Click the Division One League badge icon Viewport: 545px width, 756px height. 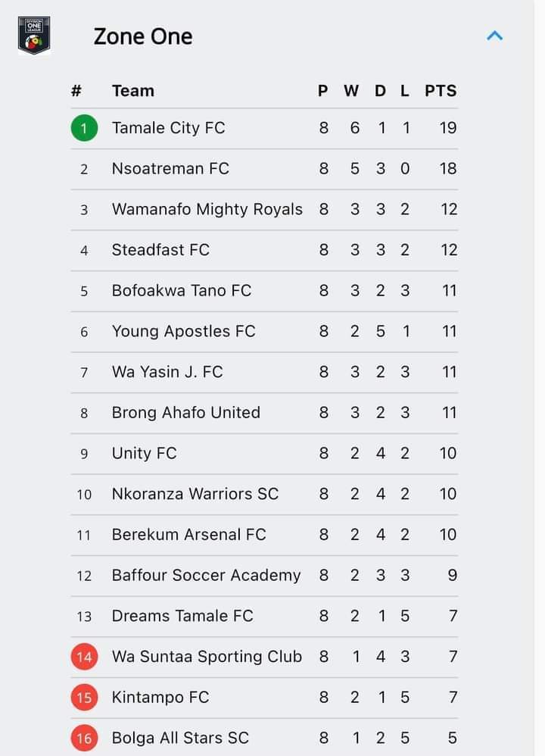(x=34, y=35)
